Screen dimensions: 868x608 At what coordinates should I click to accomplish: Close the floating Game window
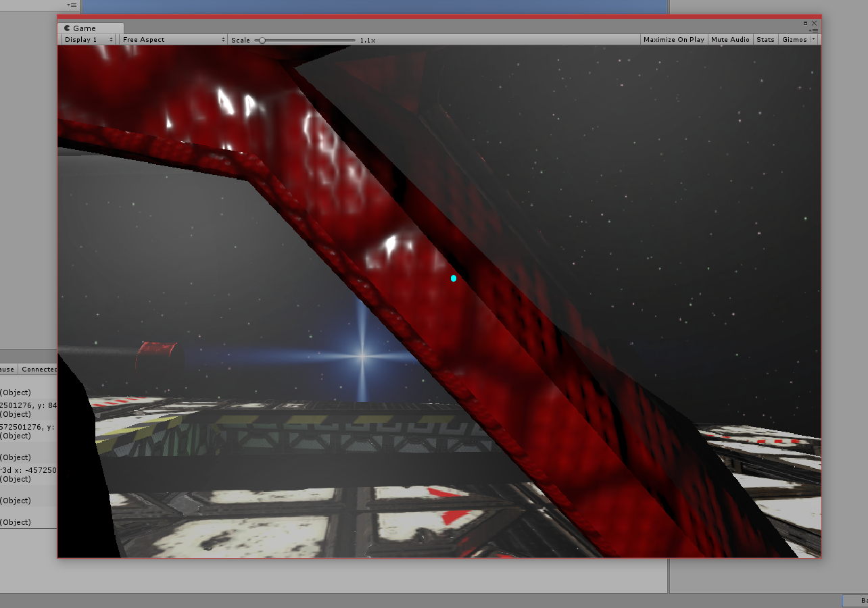pyautogui.click(x=815, y=23)
